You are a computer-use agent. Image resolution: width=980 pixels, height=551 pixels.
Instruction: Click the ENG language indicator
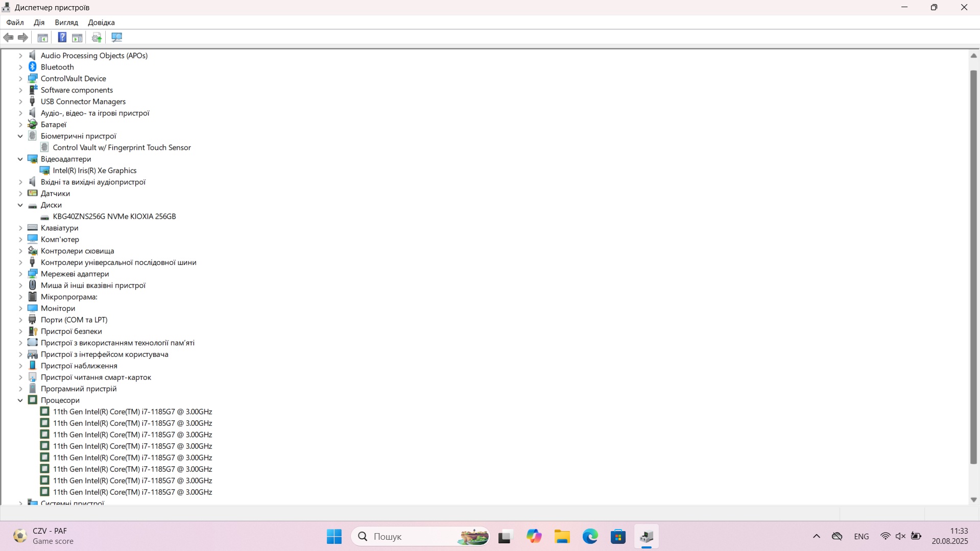click(x=861, y=536)
